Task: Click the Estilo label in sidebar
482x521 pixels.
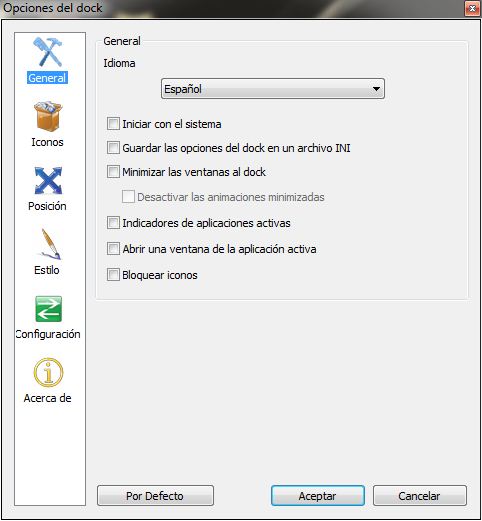Action: pos(47,270)
